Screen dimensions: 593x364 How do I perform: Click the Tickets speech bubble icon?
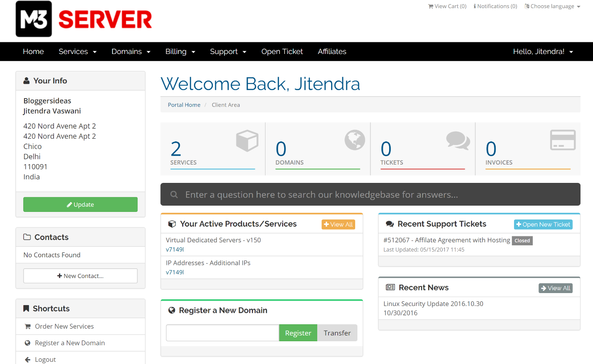click(458, 140)
